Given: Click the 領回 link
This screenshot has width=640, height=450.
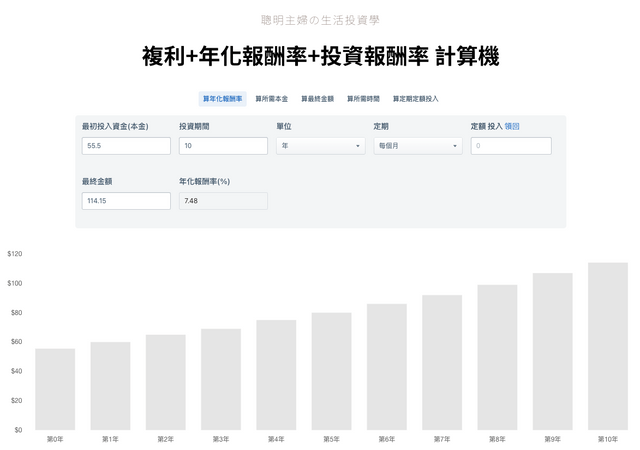Looking at the screenshot, I should pos(512,126).
